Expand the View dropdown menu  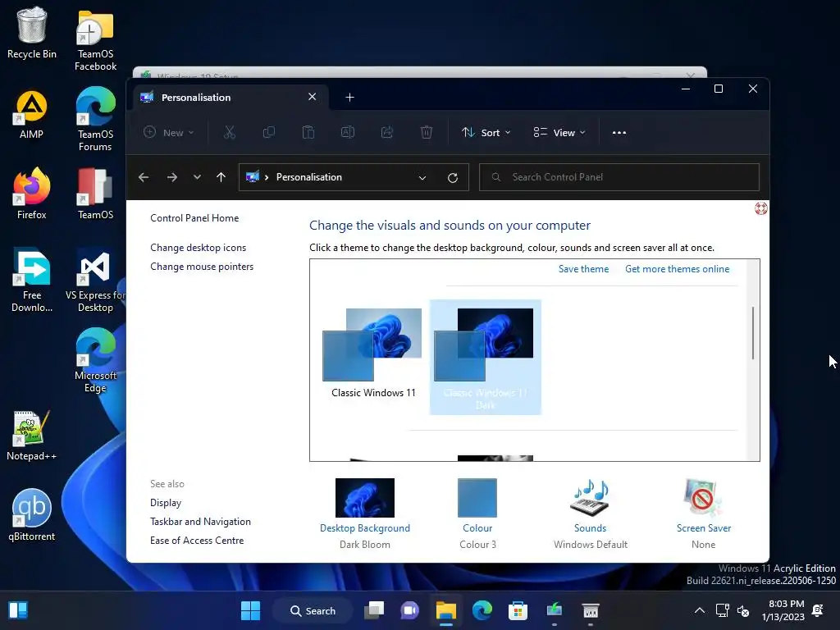coord(559,132)
